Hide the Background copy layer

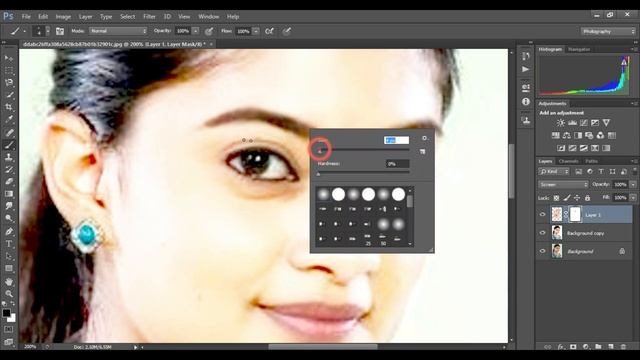542,233
